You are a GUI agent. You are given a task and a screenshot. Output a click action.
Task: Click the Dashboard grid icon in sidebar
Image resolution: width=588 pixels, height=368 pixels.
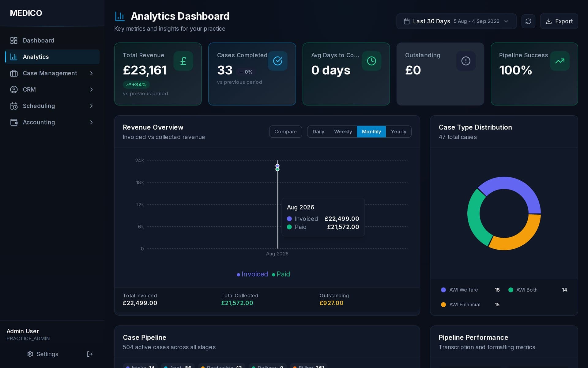[14, 40]
